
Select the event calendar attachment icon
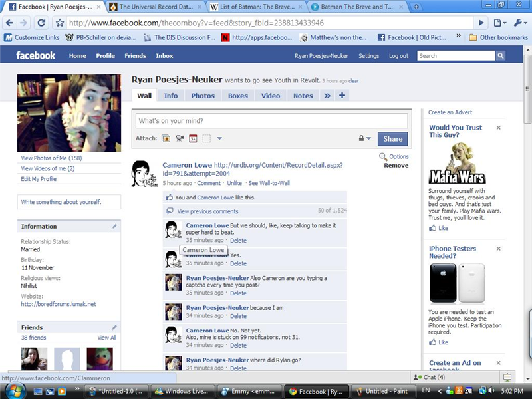pyautogui.click(x=192, y=139)
